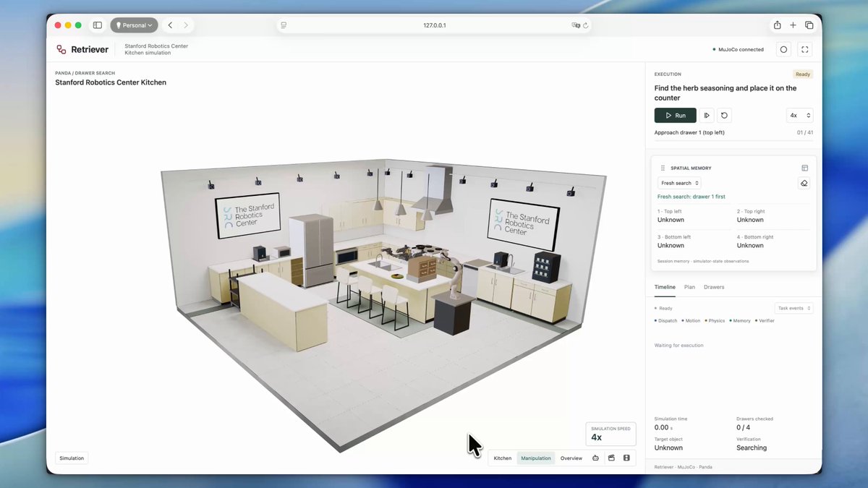
Task: Open a new tab with the plus icon
Action: tap(793, 25)
